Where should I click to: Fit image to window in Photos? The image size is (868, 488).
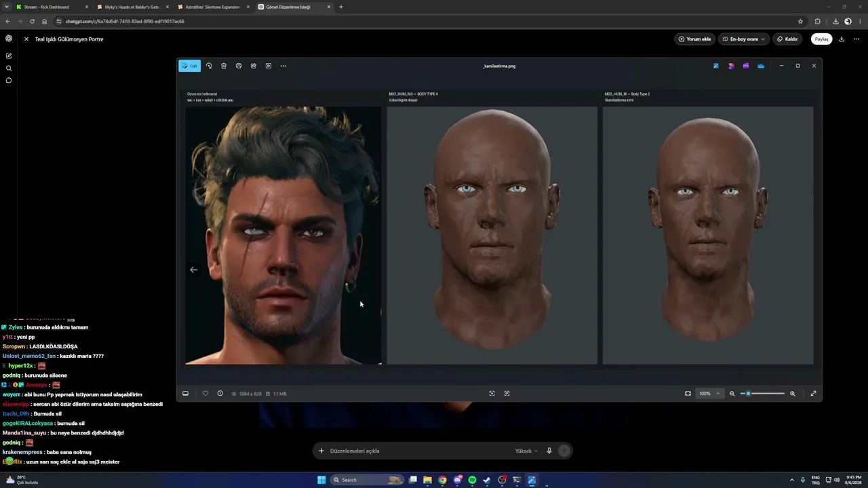tap(688, 393)
